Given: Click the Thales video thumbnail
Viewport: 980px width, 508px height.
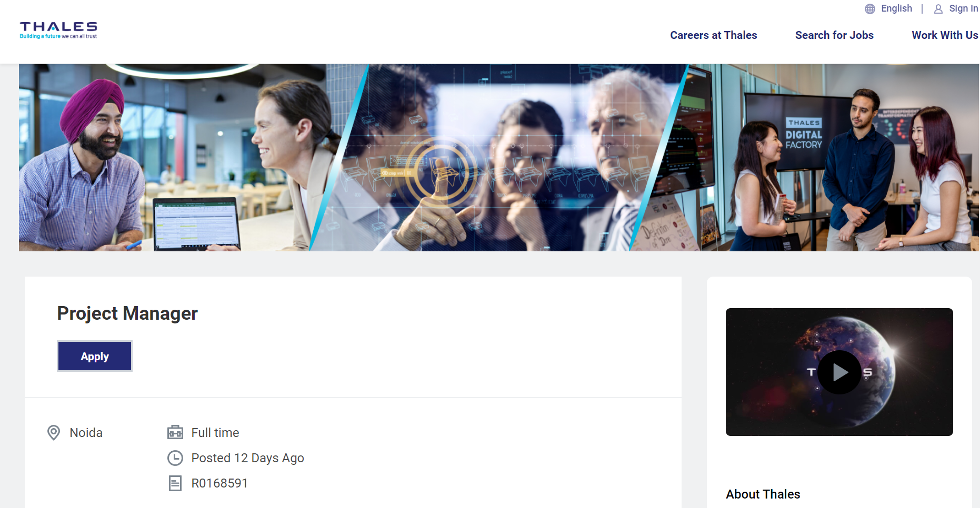Looking at the screenshot, I should 839,372.
